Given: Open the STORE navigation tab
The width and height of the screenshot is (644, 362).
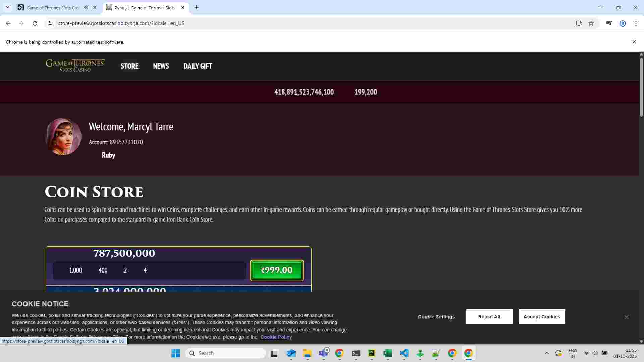Looking at the screenshot, I should tap(129, 66).
